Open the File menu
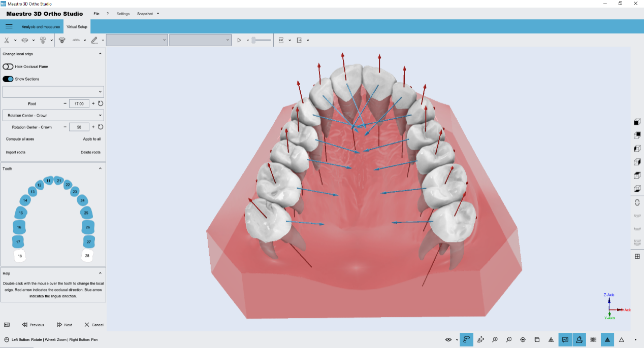The height and width of the screenshot is (348, 644). 96,14
